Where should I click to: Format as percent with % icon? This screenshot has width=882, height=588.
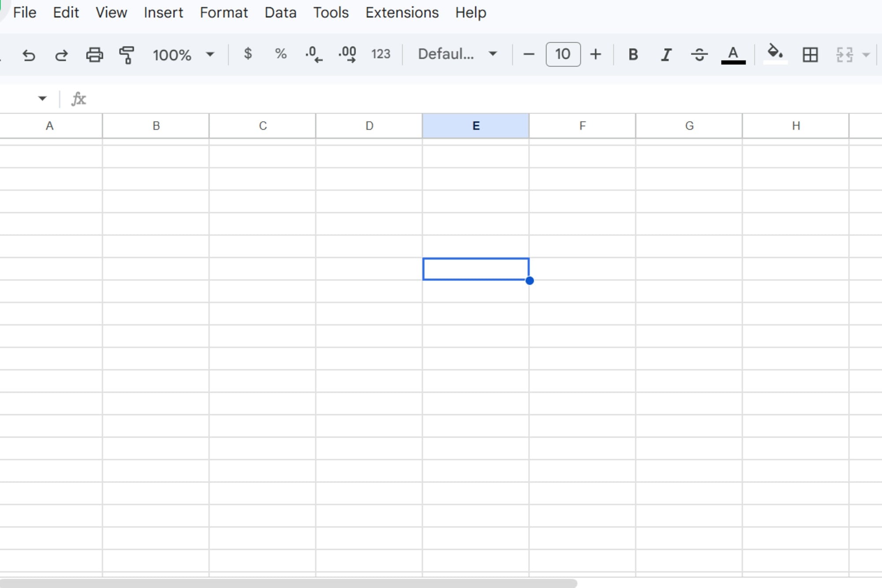(x=281, y=54)
